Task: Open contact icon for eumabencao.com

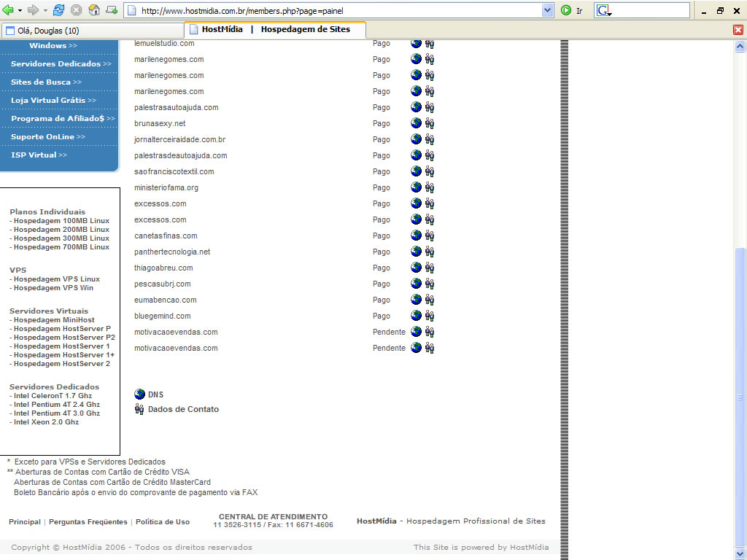Action: click(x=430, y=300)
